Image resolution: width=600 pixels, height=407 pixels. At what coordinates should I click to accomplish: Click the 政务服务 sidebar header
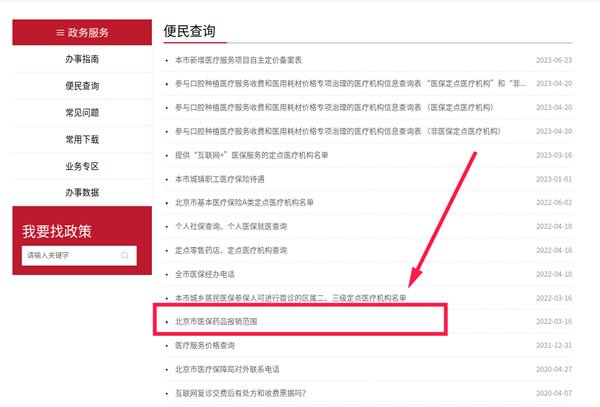click(82, 33)
